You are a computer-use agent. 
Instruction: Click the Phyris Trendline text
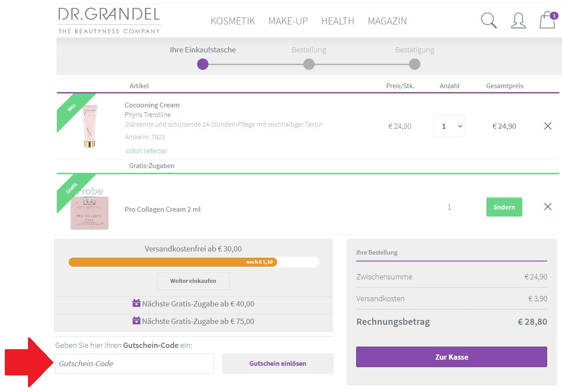click(148, 115)
